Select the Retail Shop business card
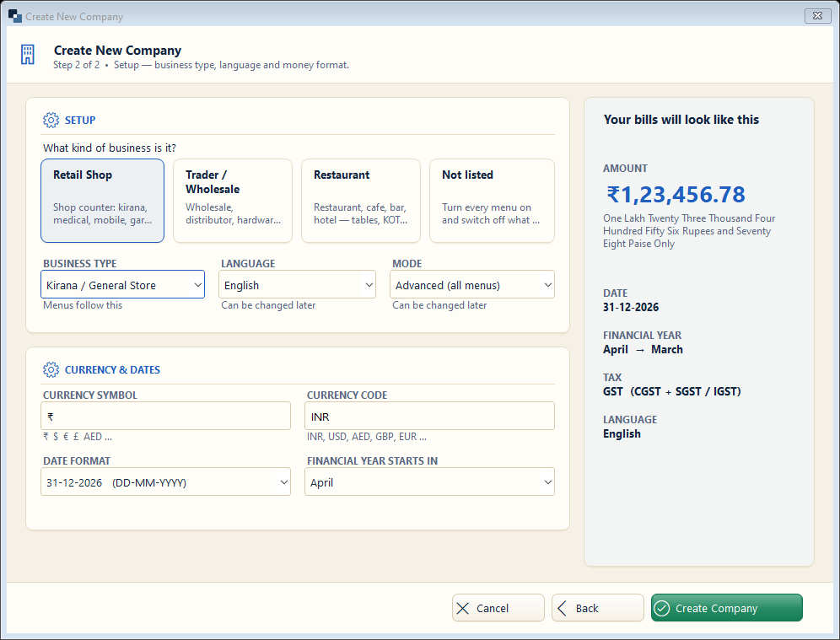 coord(102,201)
